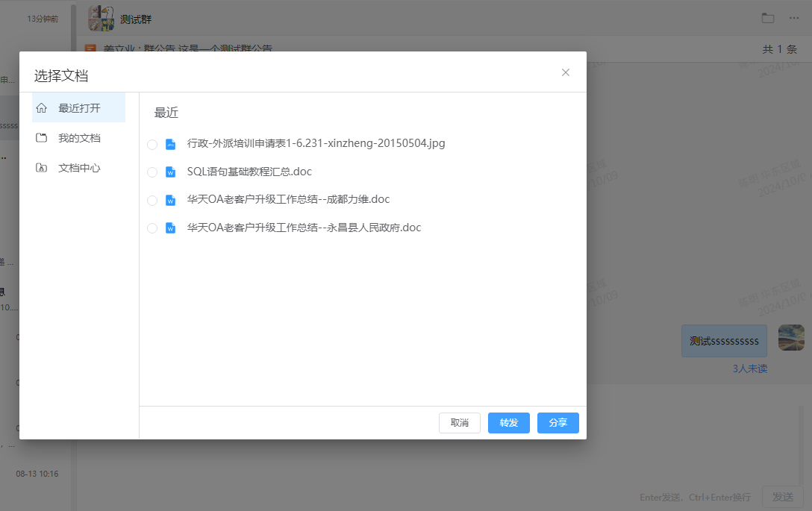The width and height of the screenshot is (812, 511).
Task: Close the 选择文档 dialog with the X
Action: pyautogui.click(x=566, y=72)
